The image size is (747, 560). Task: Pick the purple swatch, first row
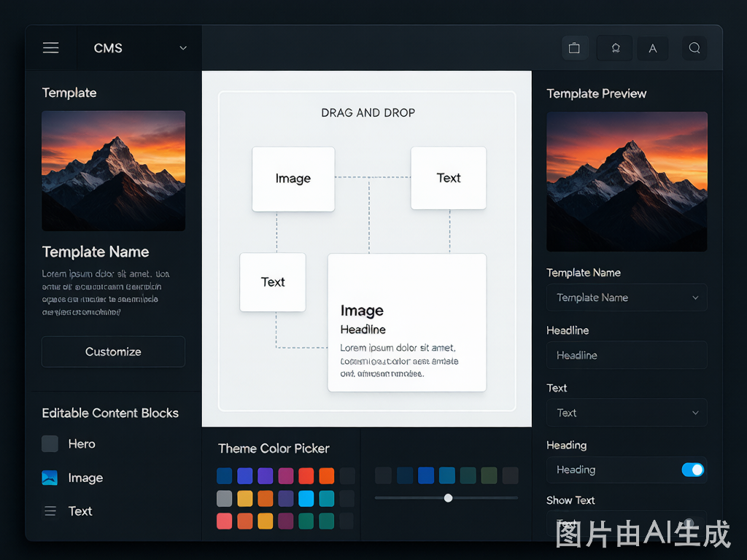266,475
